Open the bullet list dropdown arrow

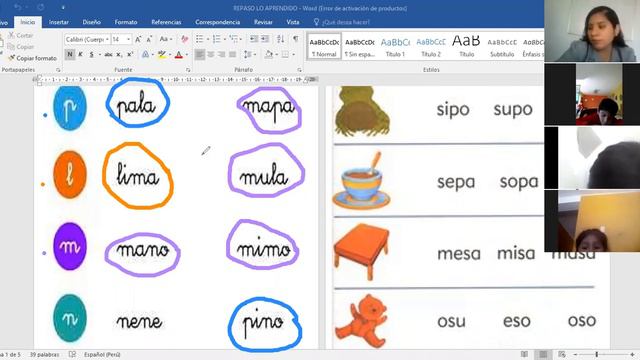coord(207,39)
